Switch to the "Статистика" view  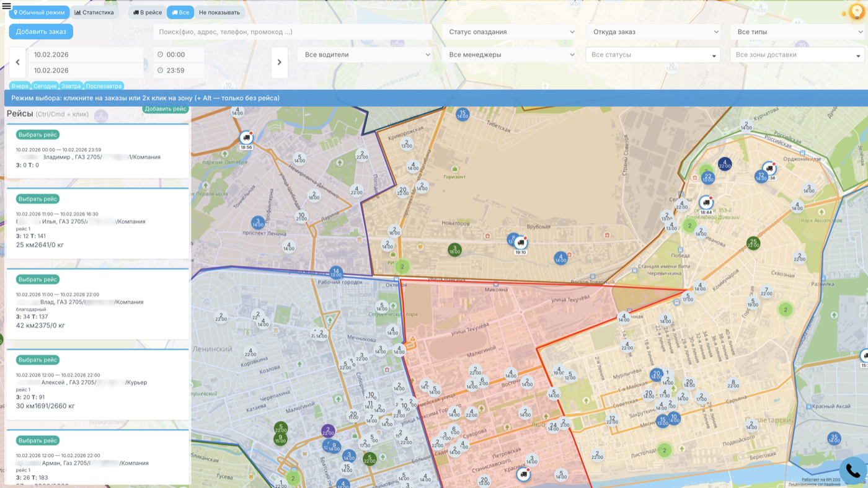pyautogui.click(x=94, y=12)
